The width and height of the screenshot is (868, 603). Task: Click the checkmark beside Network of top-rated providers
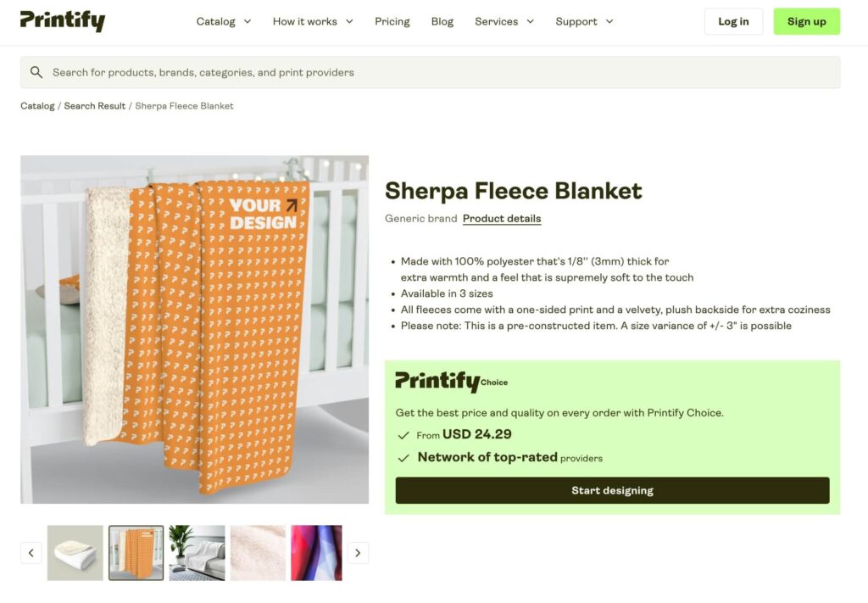(x=403, y=457)
